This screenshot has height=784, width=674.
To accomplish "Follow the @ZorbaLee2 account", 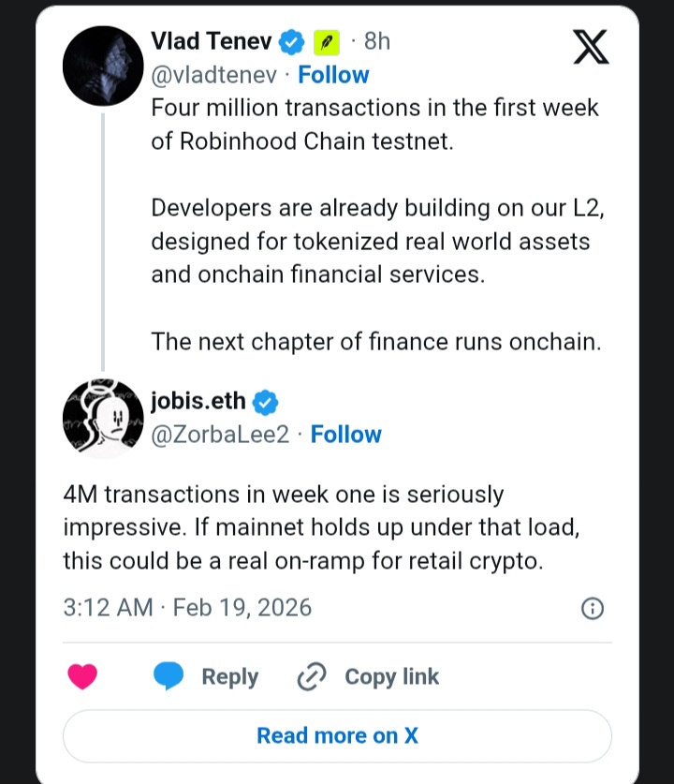I will [346, 435].
